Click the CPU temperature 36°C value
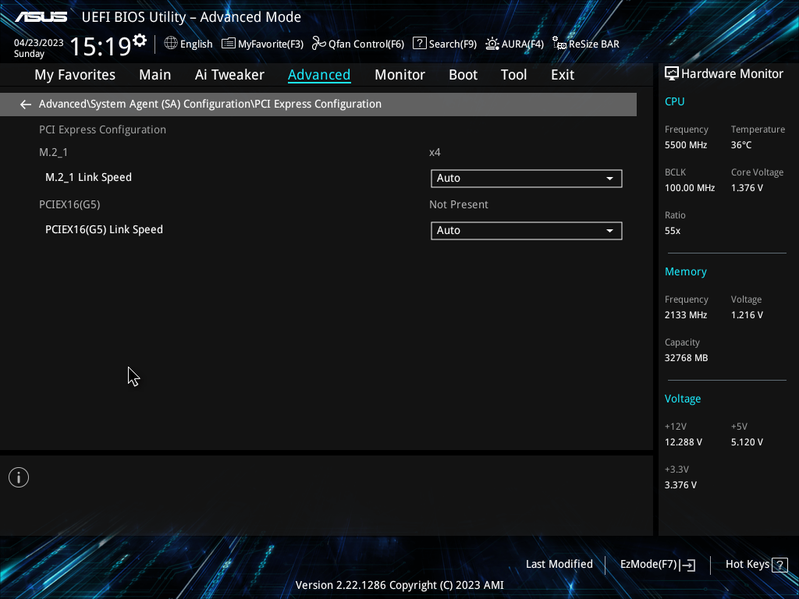 pyautogui.click(x=741, y=145)
